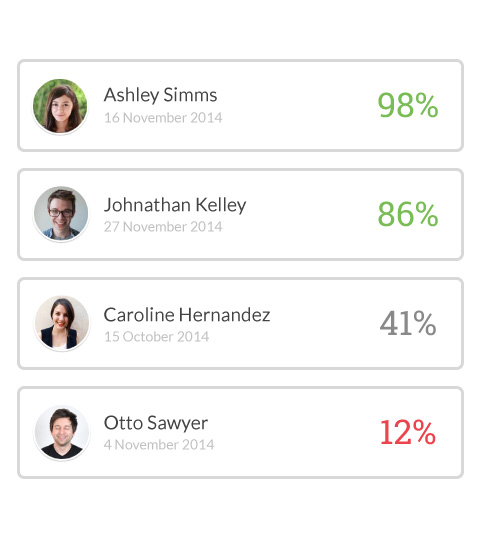Open the Otto Sawyer name link

(156, 423)
